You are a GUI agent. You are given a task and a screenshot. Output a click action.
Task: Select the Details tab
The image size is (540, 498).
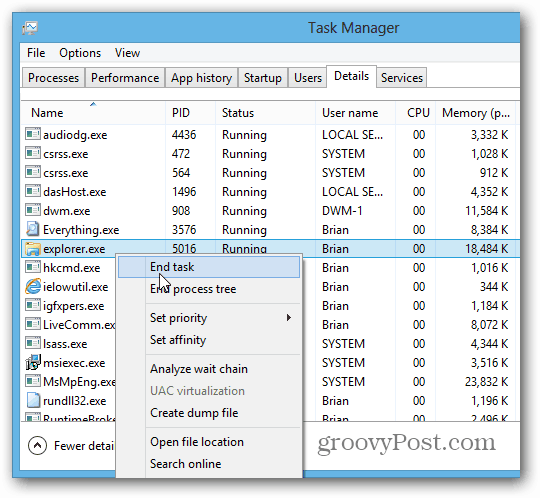tap(351, 76)
